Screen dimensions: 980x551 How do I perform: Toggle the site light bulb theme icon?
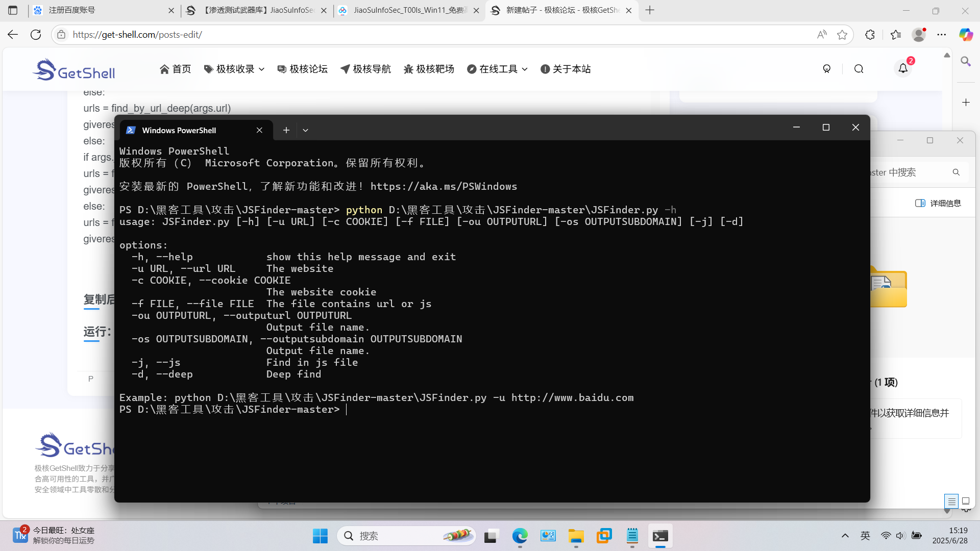pyautogui.click(x=827, y=69)
